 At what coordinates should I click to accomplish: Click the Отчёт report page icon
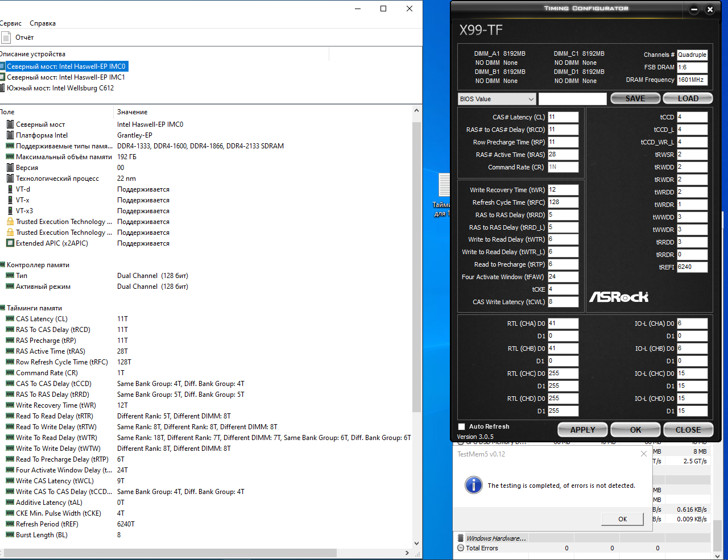pos(6,38)
